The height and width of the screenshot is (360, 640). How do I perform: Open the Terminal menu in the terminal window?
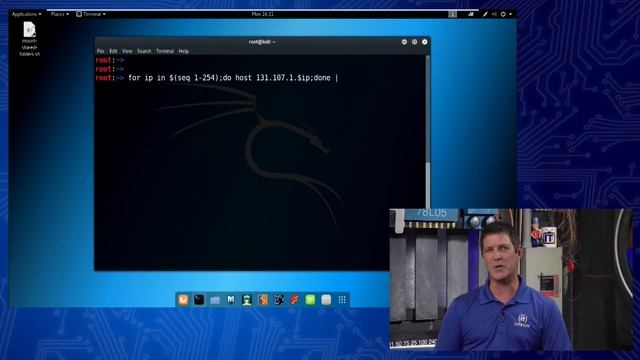(165, 51)
